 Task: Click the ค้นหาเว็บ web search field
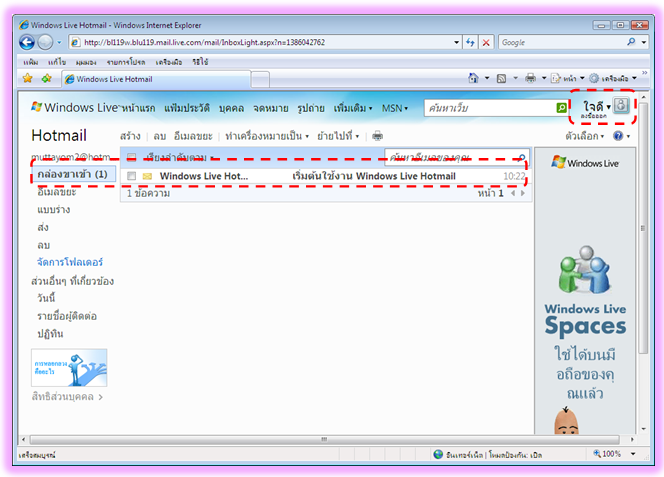point(490,108)
